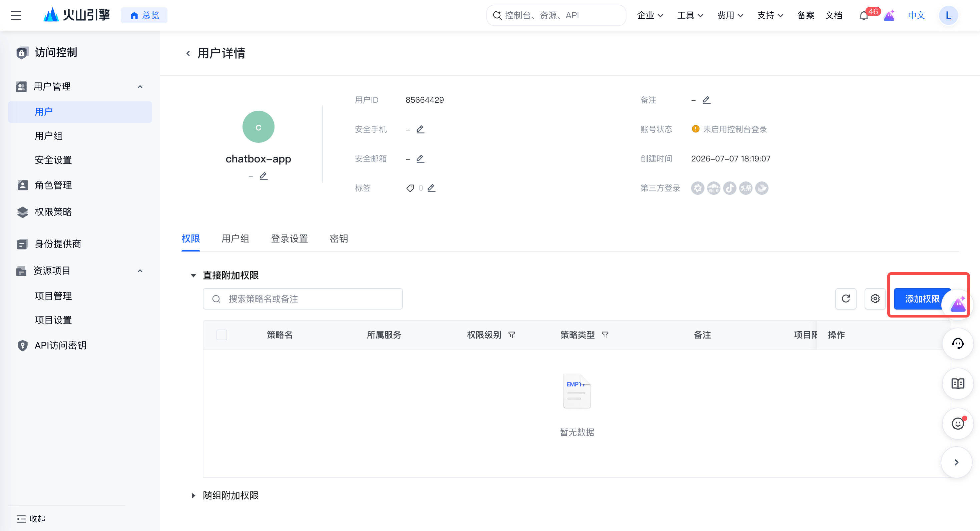The image size is (980, 531).
Task: Collapse the direct attached permissions section
Action: pos(193,276)
